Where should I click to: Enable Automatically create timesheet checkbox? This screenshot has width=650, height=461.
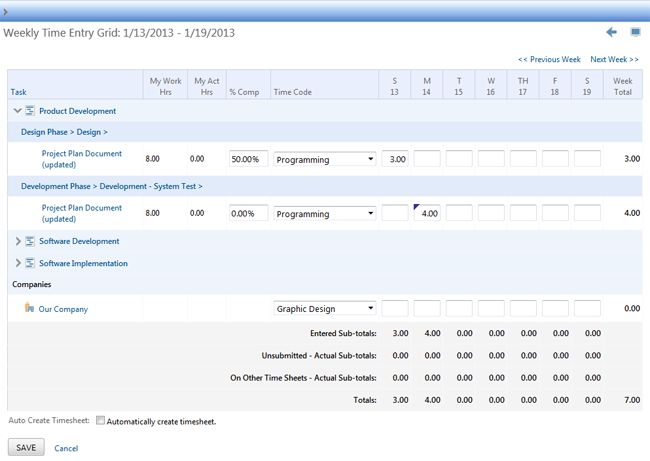[x=100, y=420]
